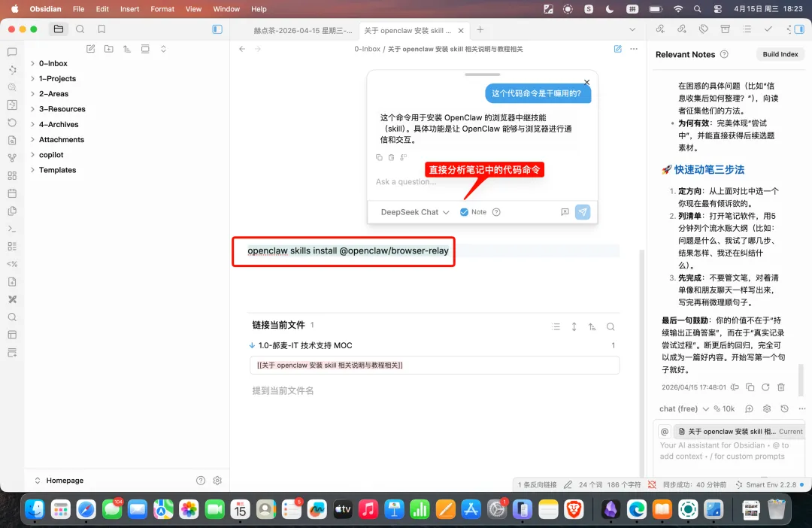Open the note's more options menu
Image resolution: width=812 pixels, height=528 pixels.
click(x=634, y=49)
